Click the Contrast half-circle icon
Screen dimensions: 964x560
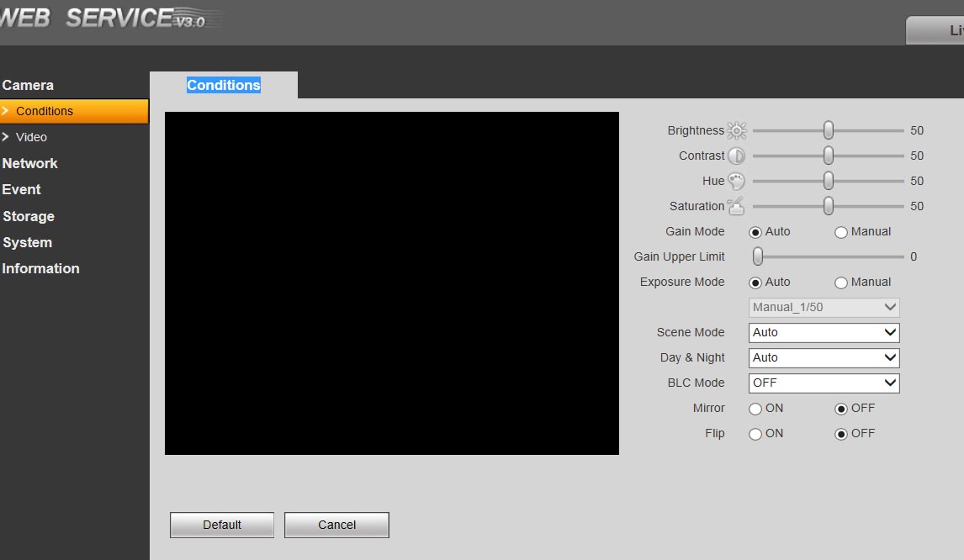click(736, 156)
